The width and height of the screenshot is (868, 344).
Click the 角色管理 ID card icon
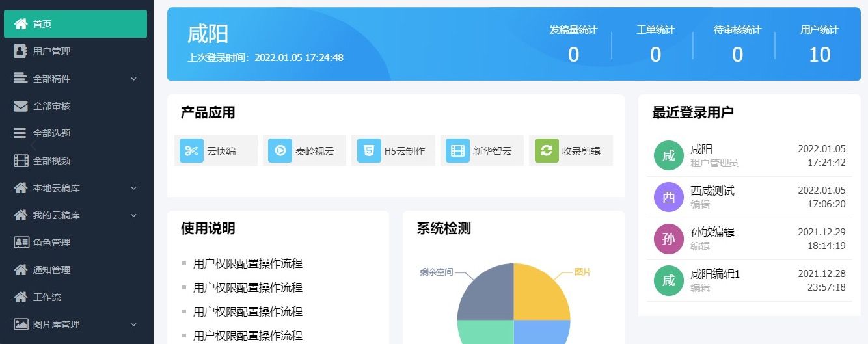[x=21, y=243]
